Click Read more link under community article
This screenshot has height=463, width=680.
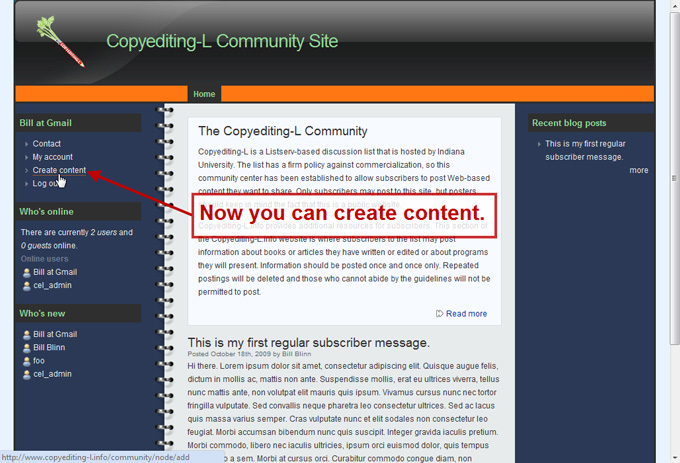[466, 313]
